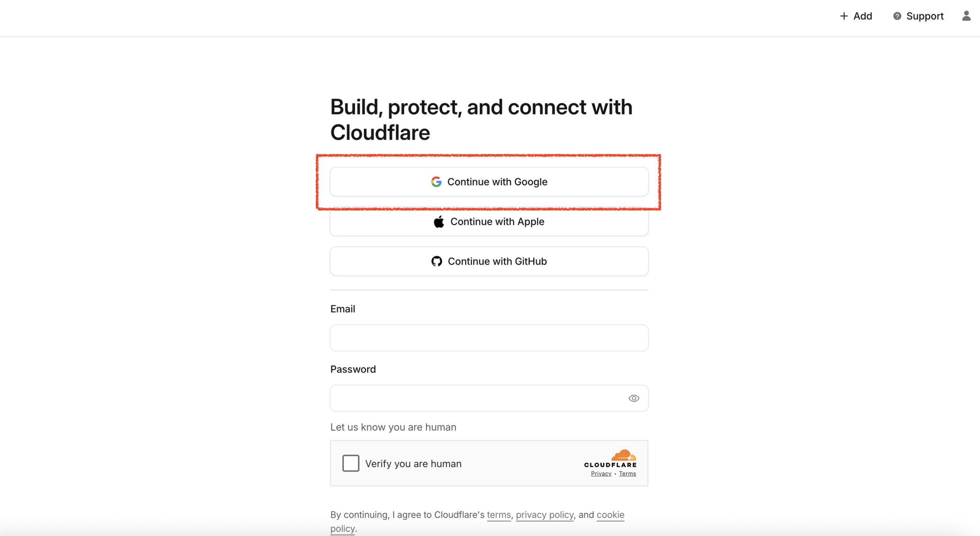
Task: Click the plus icon beside Add
Action: 844,16
